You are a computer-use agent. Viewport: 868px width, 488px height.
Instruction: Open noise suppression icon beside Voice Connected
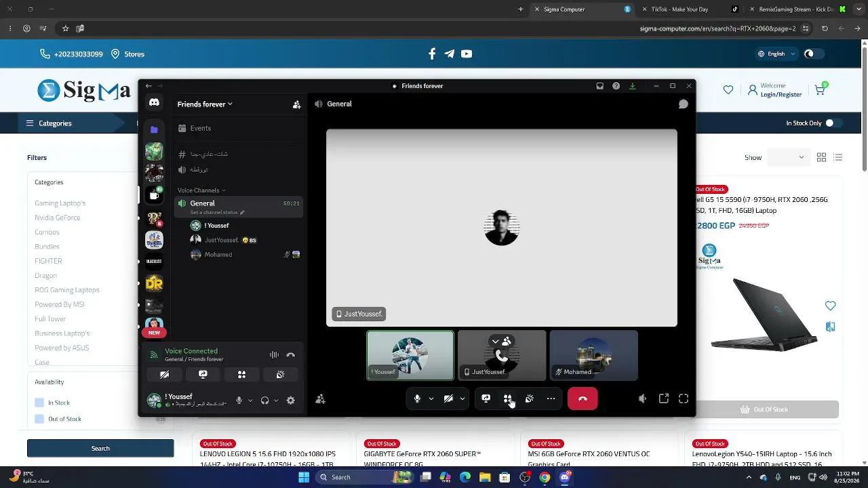point(274,354)
